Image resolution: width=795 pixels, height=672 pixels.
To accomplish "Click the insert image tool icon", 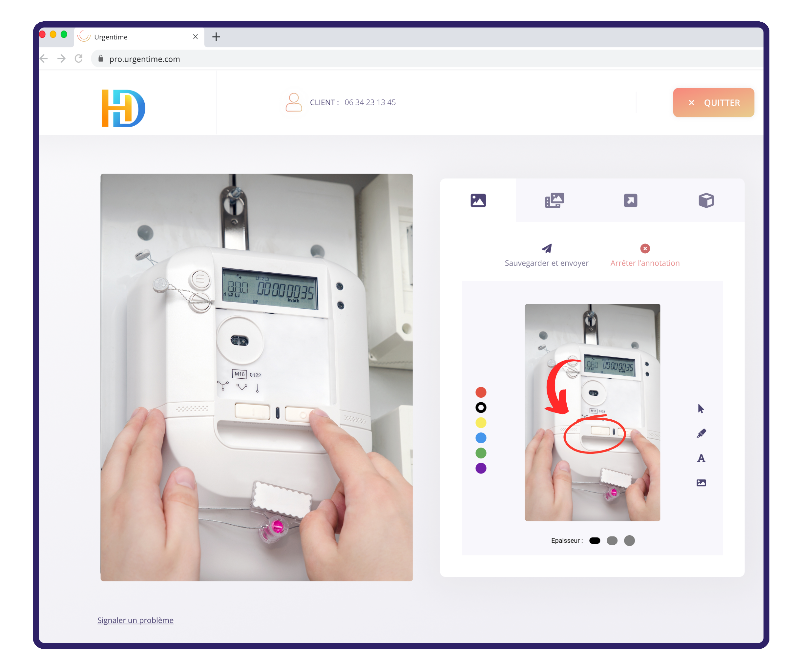I will coord(701,483).
